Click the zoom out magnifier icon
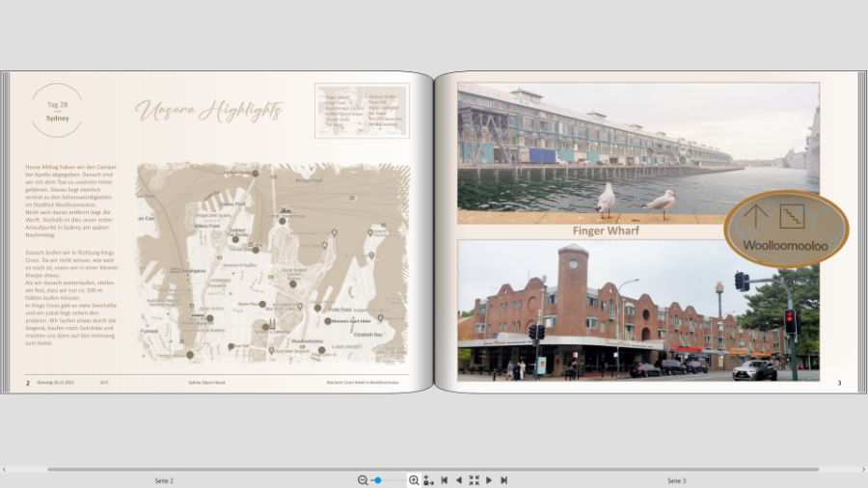The height and width of the screenshot is (488, 868). [363, 480]
